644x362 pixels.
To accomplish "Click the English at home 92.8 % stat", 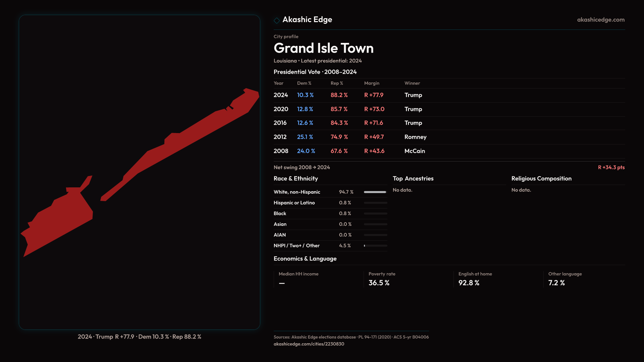I will (x=469, y=283).
